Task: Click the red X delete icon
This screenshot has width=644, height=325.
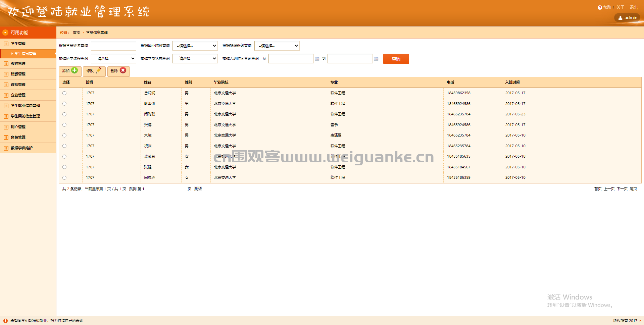Action: (x=123, y=70)
